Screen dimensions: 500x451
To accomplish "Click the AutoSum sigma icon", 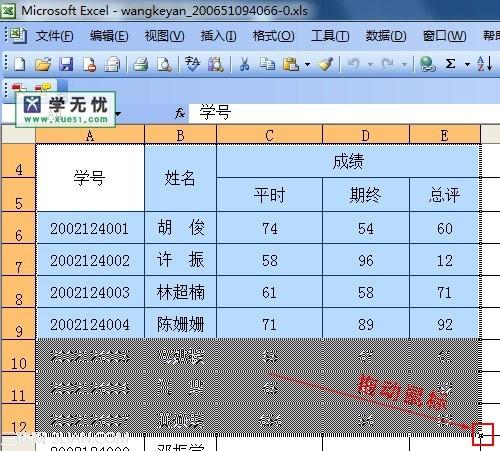I will [x=450, y=63].
